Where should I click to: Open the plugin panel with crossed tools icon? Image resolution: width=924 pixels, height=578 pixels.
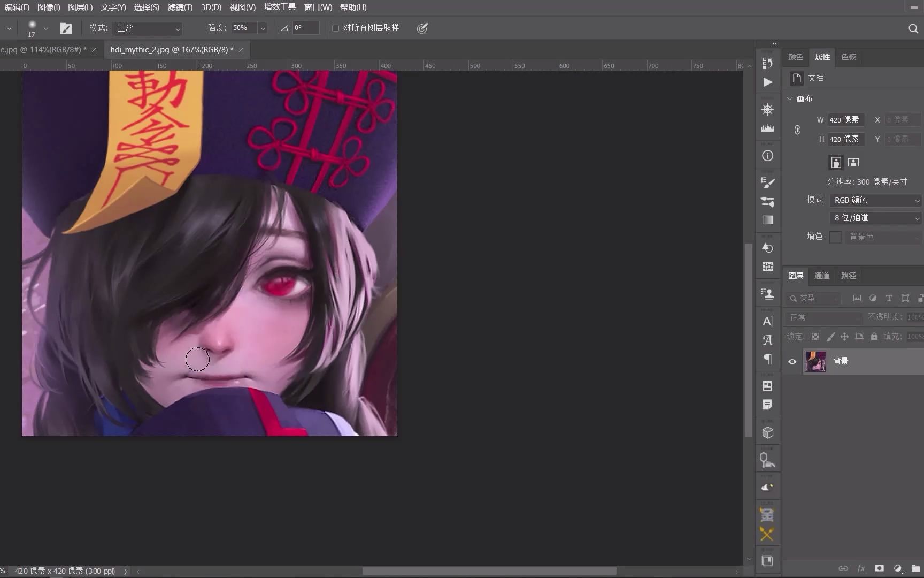pyautogui.click(x=767, y=534)
